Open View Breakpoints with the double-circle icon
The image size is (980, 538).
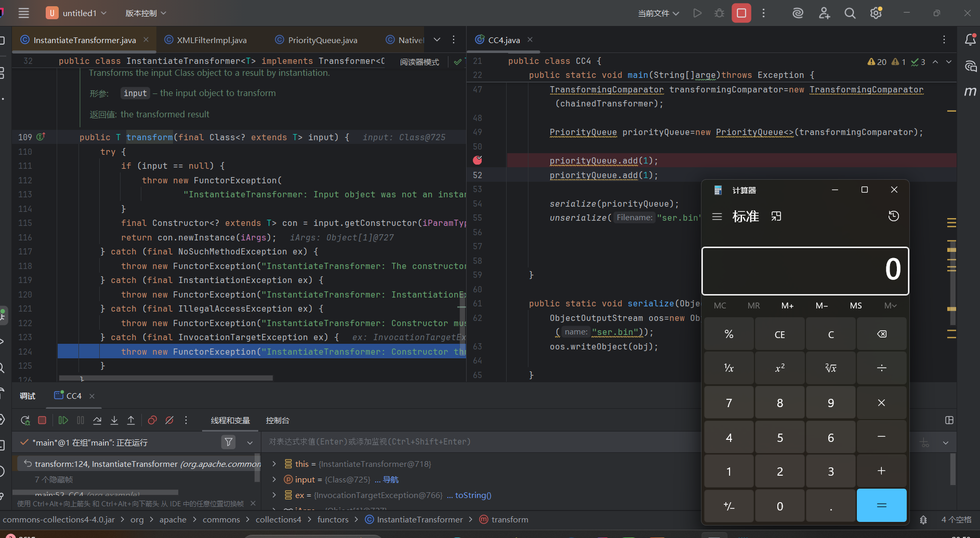152,420
